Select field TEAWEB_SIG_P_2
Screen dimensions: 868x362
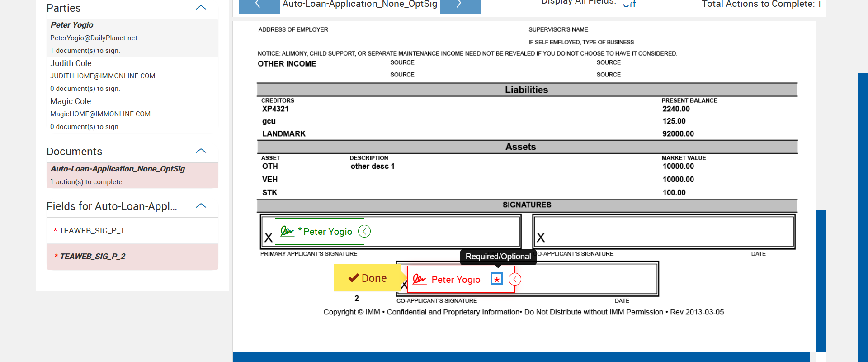pos(132,257)
